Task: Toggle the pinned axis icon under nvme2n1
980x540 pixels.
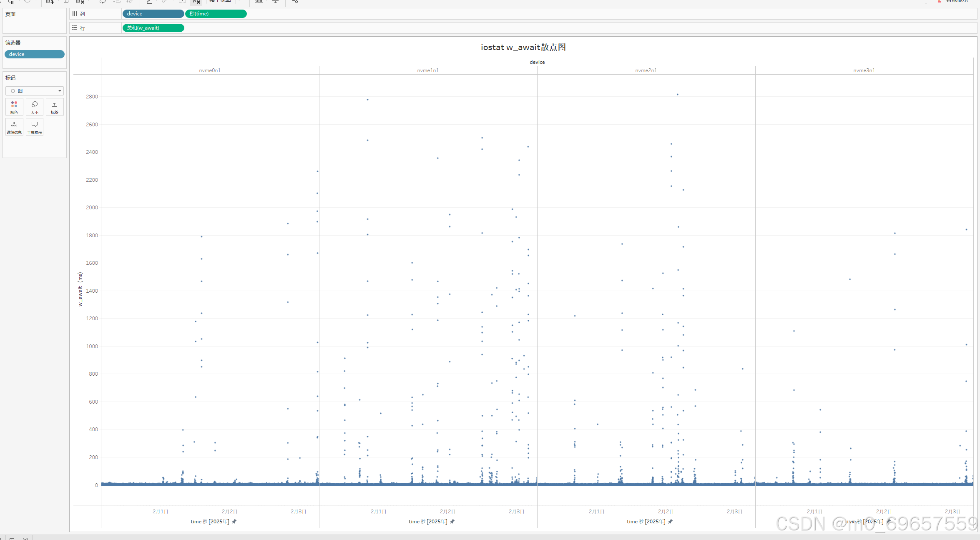Action: pyautogui.click(x=671, y=521)
